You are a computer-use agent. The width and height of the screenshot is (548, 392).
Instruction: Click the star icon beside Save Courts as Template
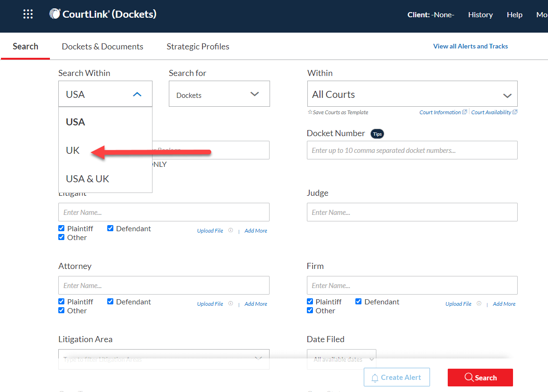coord(310,112)
